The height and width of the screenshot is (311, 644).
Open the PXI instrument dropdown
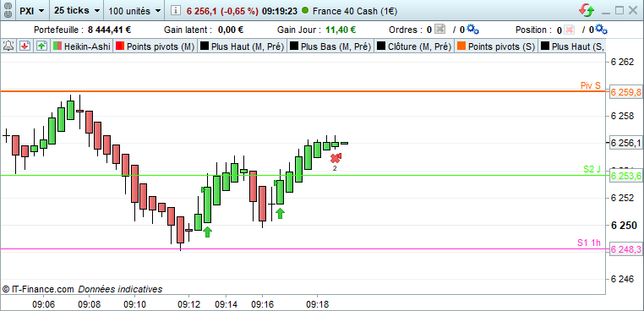[x=31, y=11]
